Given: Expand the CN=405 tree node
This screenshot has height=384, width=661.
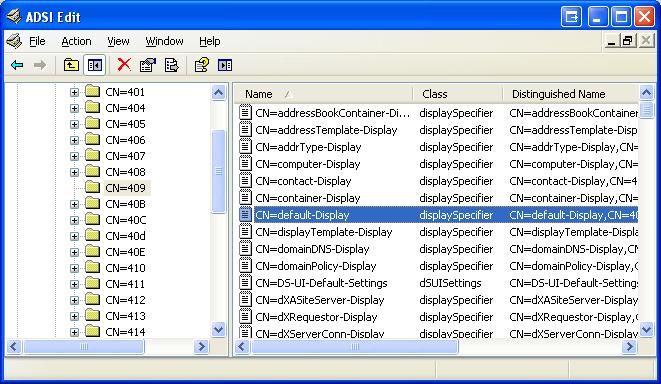Looking at the screenshot, I should point(74,124).
